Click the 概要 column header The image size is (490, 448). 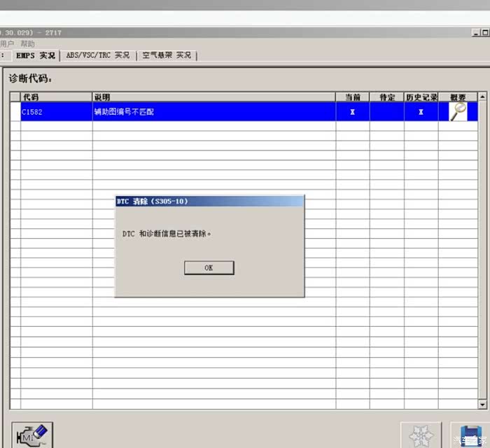458,97
